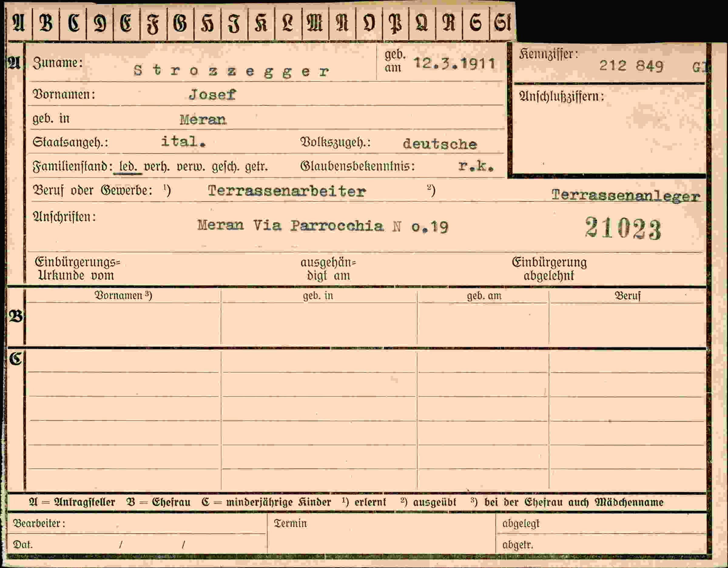Click the 'abgelegt' field label

tap(521, 524)
